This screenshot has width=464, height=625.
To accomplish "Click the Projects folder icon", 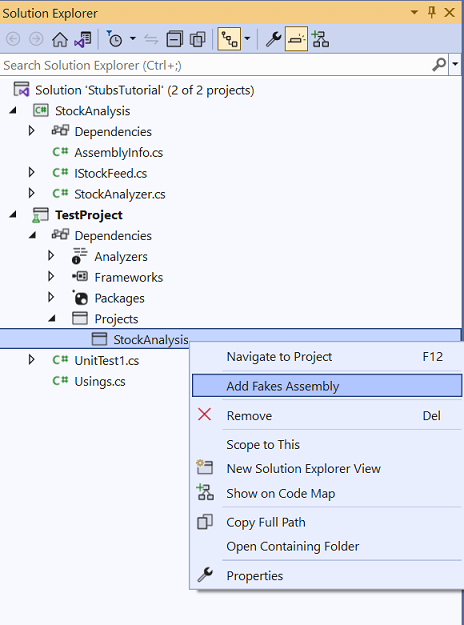I will 80,318.
